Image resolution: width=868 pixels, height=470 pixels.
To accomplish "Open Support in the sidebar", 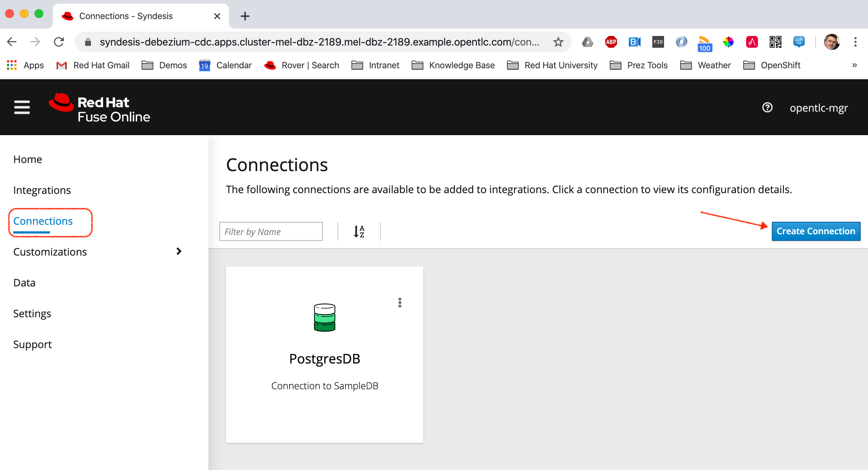I will pyautogui.click(x=32, y=344).
